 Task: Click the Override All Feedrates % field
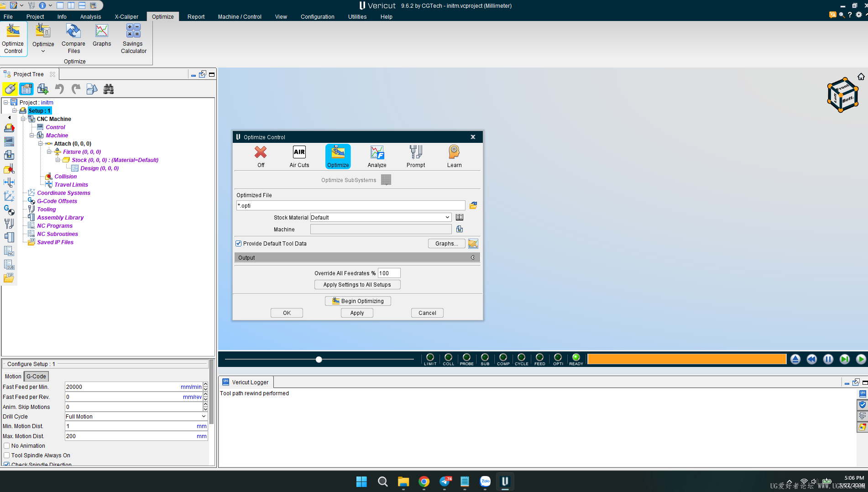(x=389, y=273)
